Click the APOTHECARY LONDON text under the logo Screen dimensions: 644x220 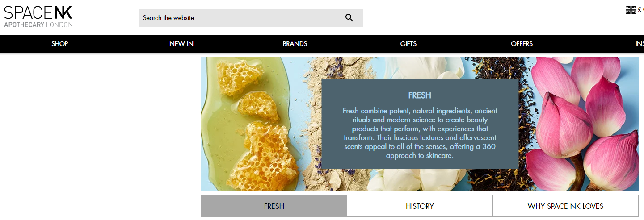[38, 25]
